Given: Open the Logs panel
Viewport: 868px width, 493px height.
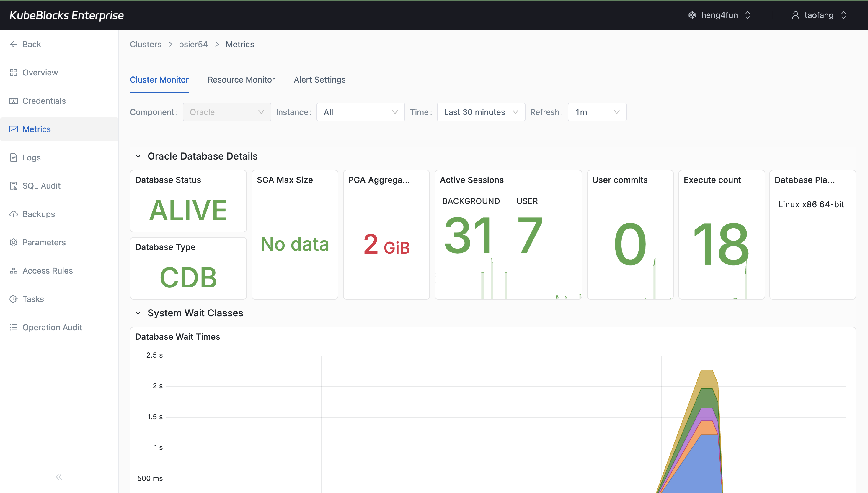Looking at the screenshot, I should click(x=31, y=157).
